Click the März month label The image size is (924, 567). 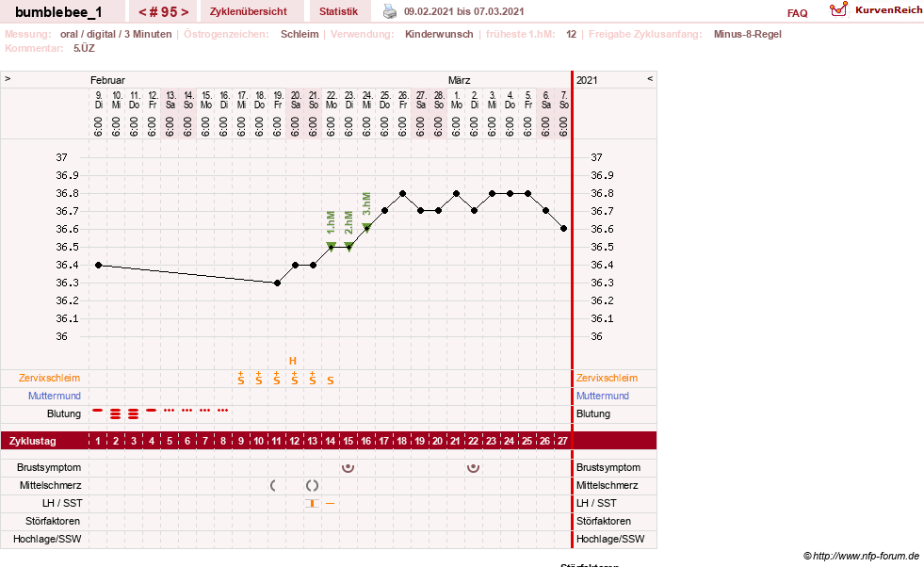click(459, 80)
